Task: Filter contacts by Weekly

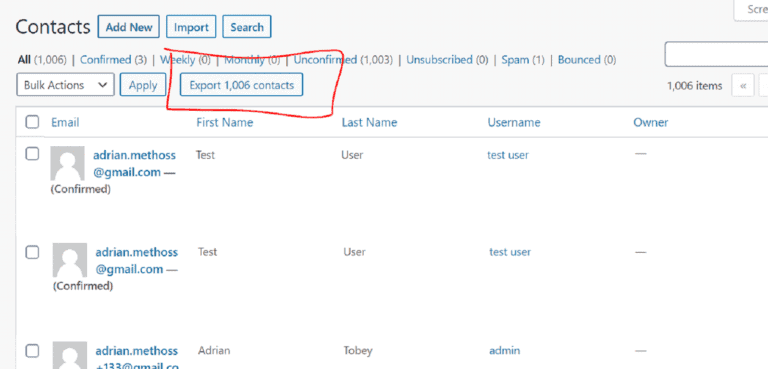Action: (177, 60)
